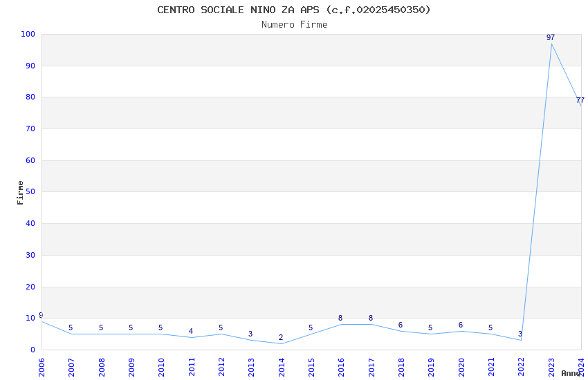Select the 2011 year label
Viewport: 588px width, 380px height.
click(191, 368)
